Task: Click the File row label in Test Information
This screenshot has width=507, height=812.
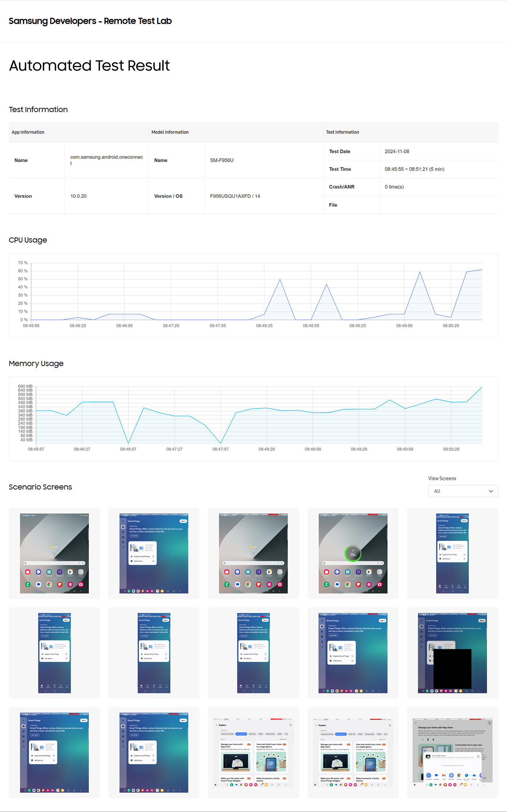Action: [x=333, y=205]
